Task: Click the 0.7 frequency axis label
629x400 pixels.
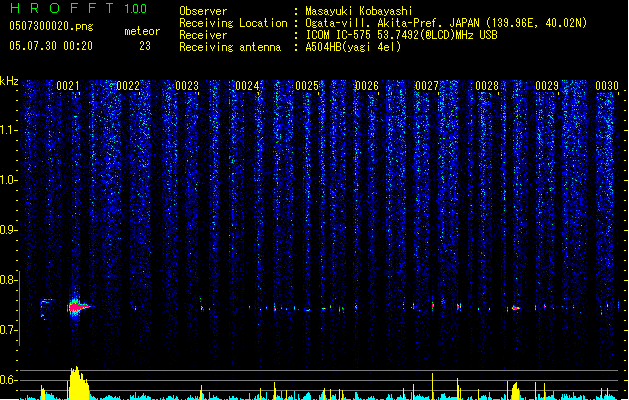Action: point(9,330)
